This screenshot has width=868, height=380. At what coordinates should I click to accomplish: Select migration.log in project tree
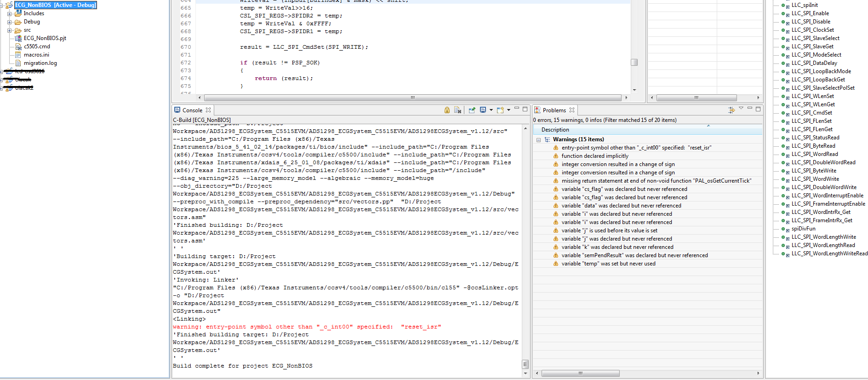[40, 63]
